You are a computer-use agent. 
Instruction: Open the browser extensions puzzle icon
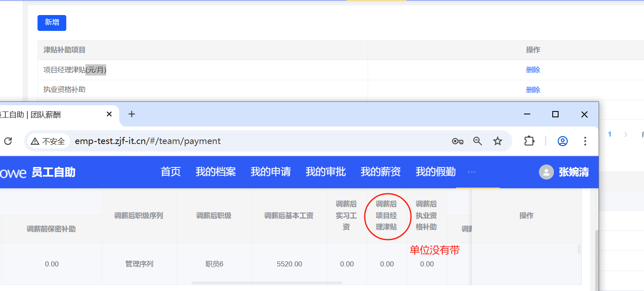(529, 141)
